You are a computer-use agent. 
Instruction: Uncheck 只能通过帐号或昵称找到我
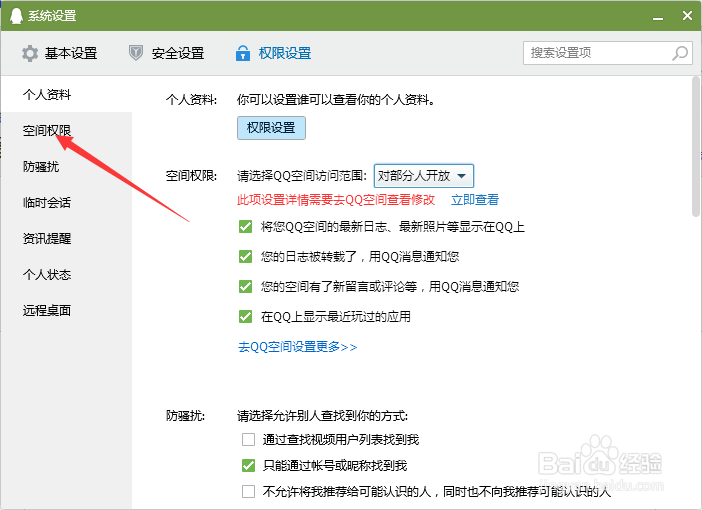248,466
